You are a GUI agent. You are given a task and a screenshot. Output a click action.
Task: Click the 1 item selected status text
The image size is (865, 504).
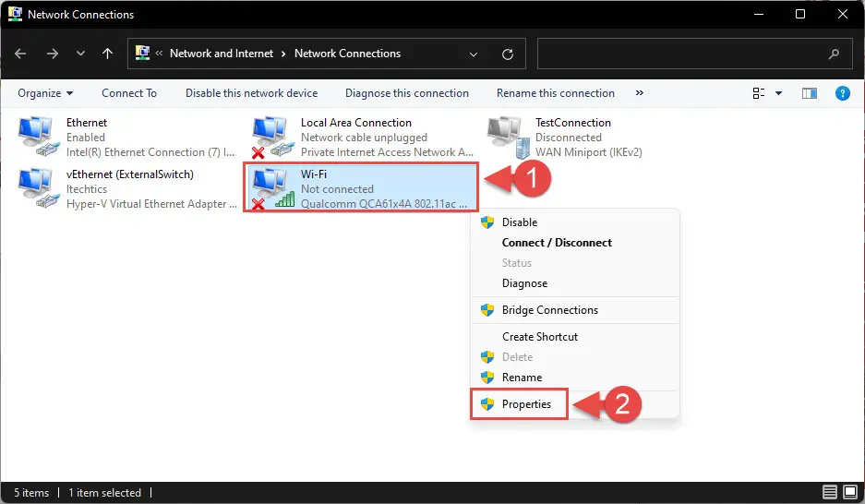(105, 492)
